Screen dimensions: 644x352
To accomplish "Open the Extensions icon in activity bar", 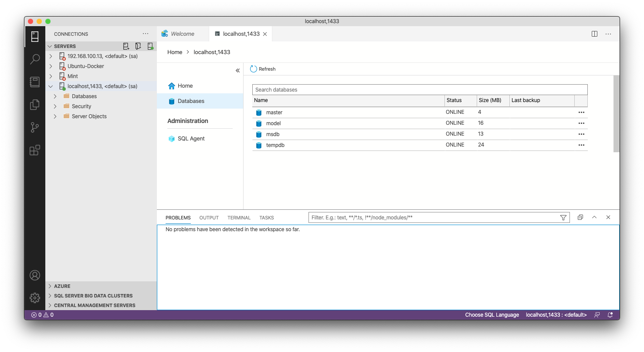I will pos(35,150).
